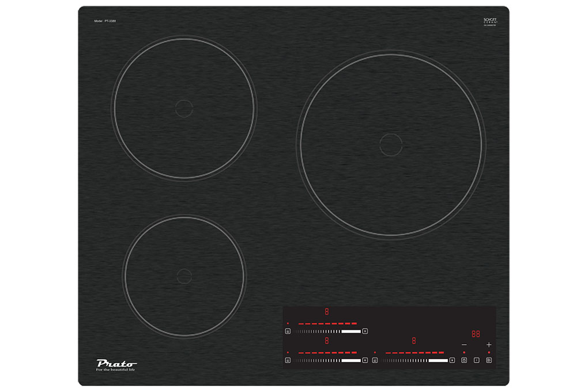The width and height of the screenshot is (588, 392).
Task: Set the top power slider level
Action: (326, 331)
